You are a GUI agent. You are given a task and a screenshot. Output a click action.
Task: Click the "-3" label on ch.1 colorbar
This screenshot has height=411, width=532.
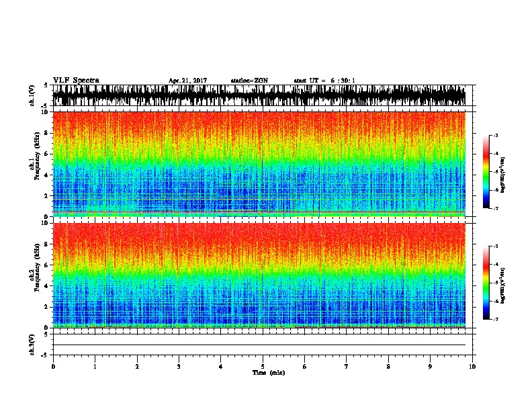tap(496, 135)
